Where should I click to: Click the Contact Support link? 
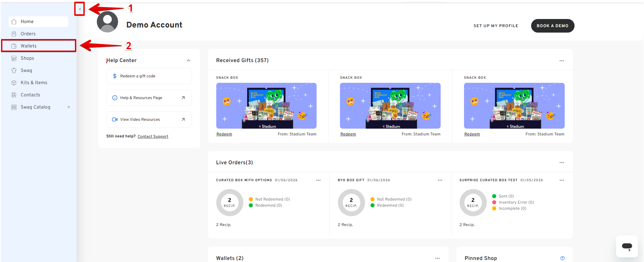click(153, 136)
